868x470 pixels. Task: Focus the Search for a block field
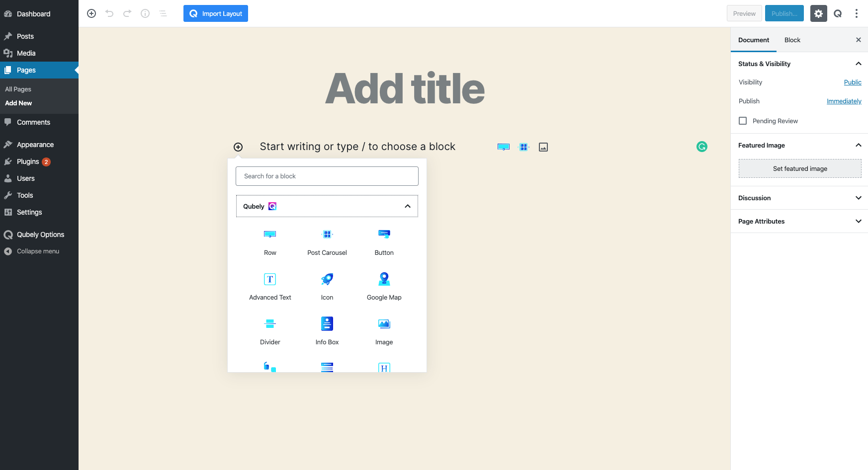[x=327, y=176]
